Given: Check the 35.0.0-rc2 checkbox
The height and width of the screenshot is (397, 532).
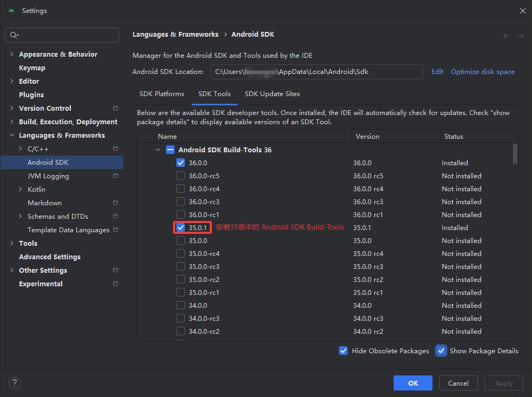Looking at the screenshot, I should tap(181, 279).
